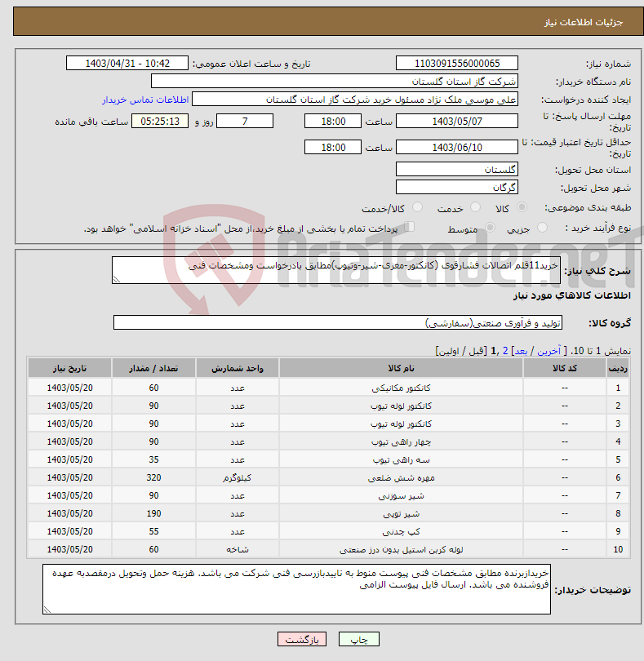The image size is (644, 661).
Task: Select the کالا radio button
Action: tap(522, 207)
